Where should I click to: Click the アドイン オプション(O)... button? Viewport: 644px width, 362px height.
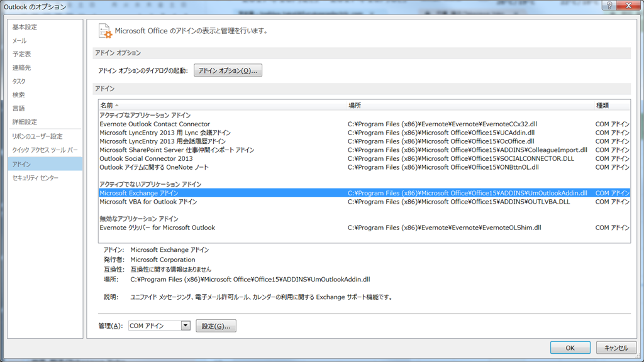point(228,70)
